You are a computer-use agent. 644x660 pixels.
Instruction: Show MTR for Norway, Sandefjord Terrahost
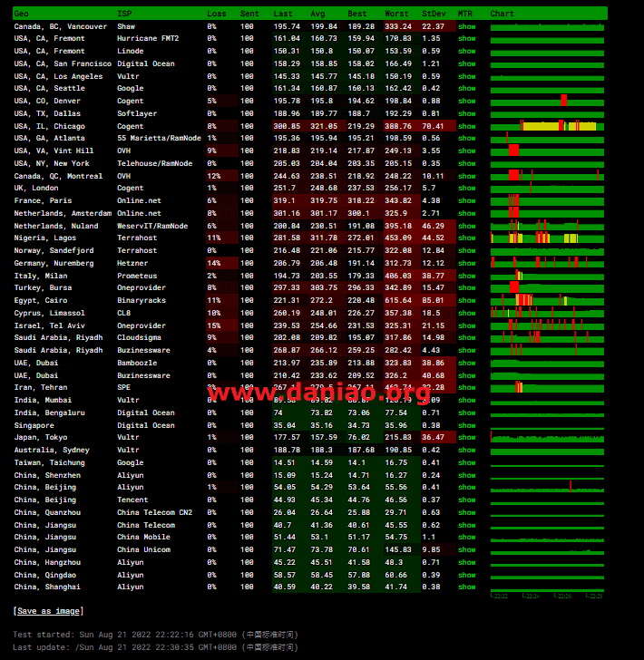(x=467, y=250)
